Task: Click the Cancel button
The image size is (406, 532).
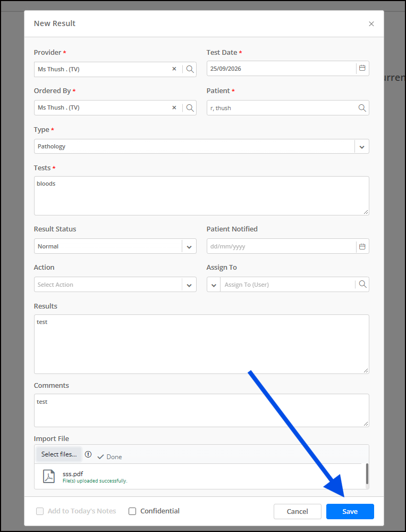Action: [298, 511]
